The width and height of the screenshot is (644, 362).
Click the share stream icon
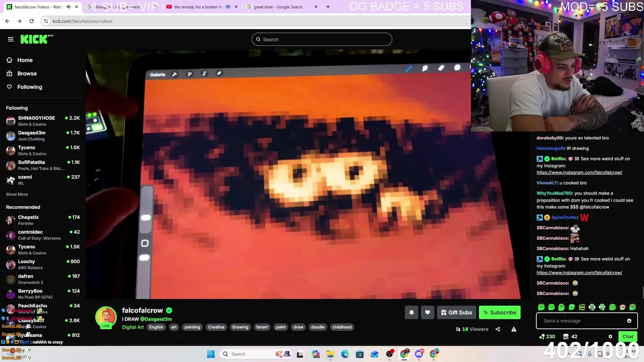click(x=498, y=329)
